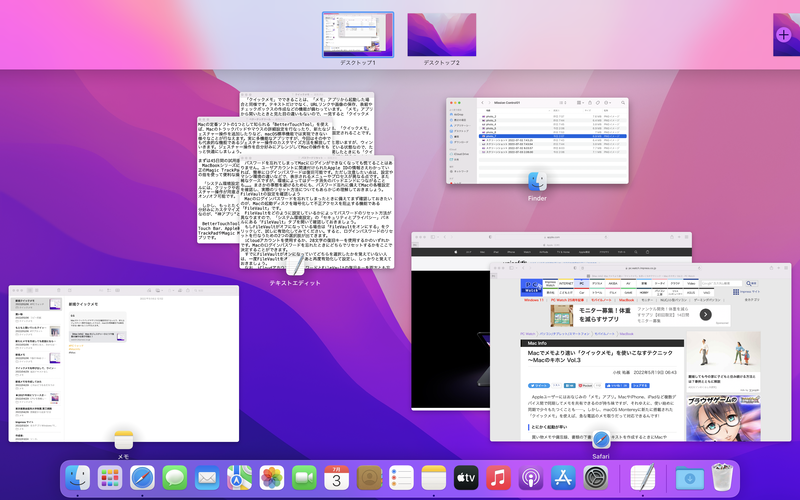Open the Contacts app in the Dock
This screenshot has height=500, width=800.
369,478
